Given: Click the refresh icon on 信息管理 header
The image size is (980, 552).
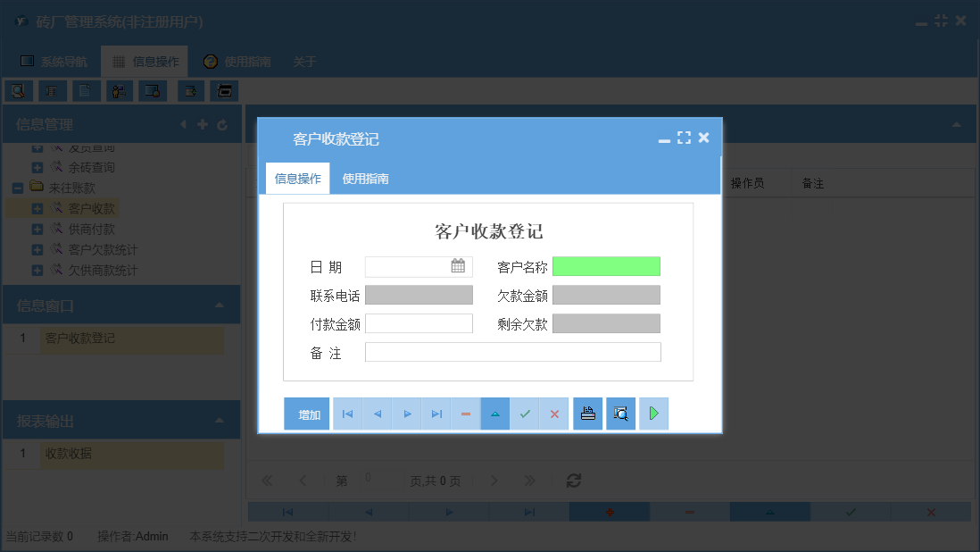Looking at the screenshot, I should pos(222,124).
